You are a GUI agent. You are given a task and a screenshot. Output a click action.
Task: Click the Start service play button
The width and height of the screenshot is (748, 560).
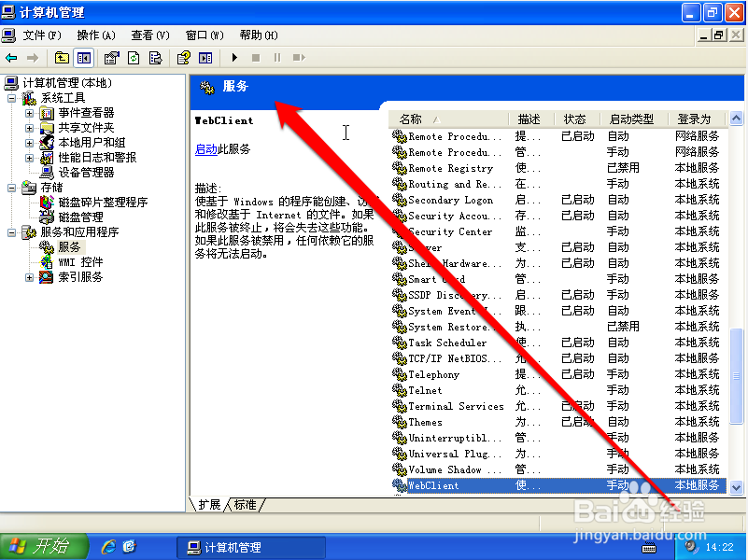[x=234, y=58]
